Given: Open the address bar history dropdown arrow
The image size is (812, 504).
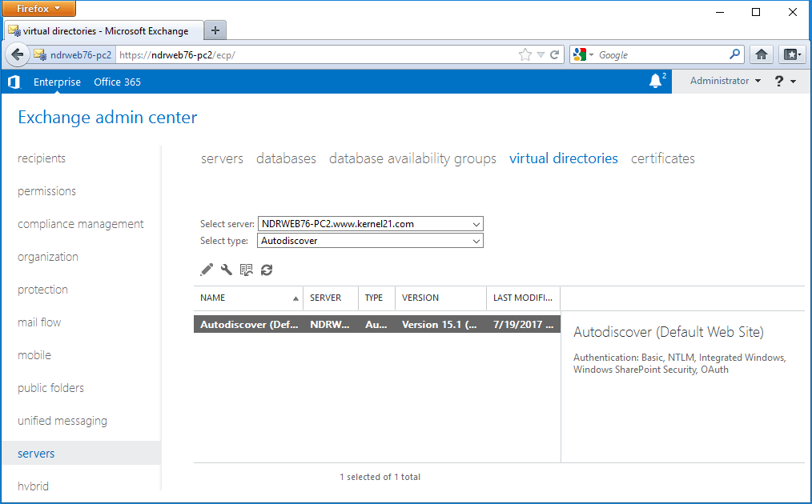Looking at the screenshot, I should [x=541, y=55].
